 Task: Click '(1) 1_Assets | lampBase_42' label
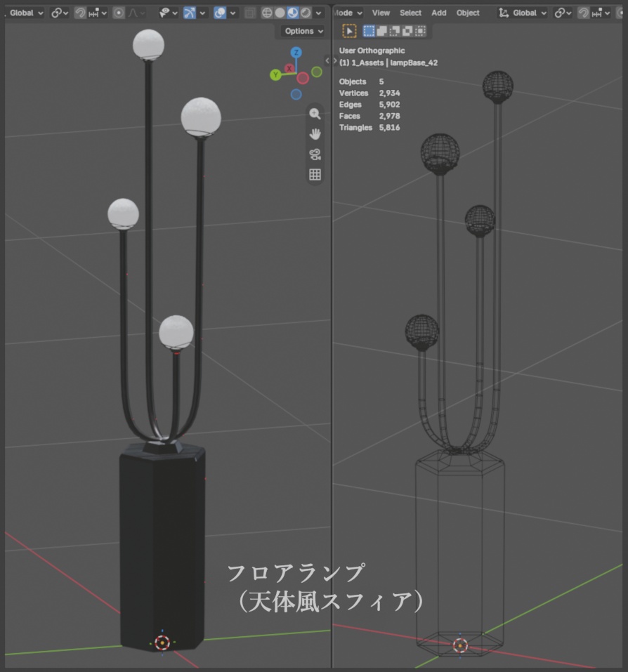pyautogui.click(x=388, y=62)
